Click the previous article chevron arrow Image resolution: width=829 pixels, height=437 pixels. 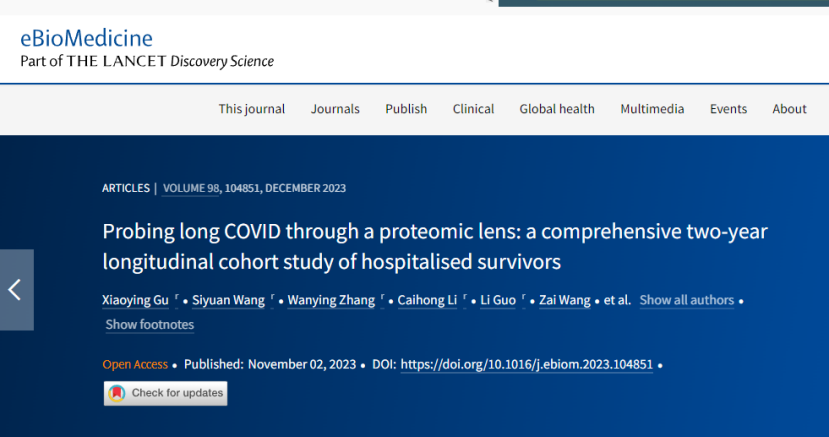click(x=16, y=290)
